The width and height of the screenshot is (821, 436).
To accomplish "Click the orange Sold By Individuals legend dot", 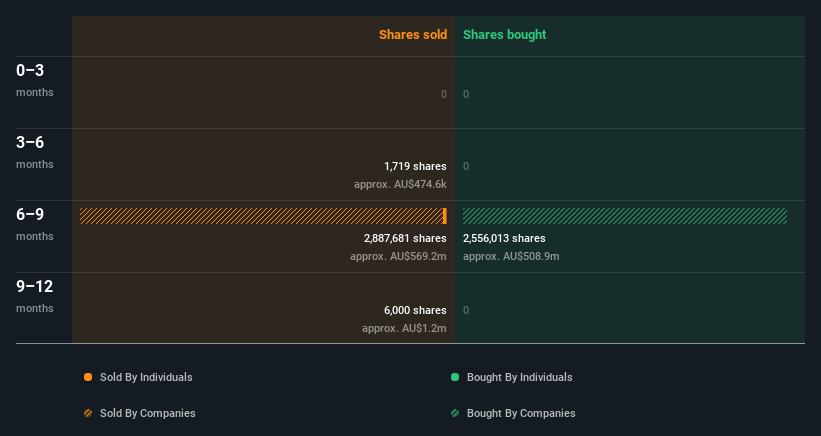I will [x=88, y=377].
